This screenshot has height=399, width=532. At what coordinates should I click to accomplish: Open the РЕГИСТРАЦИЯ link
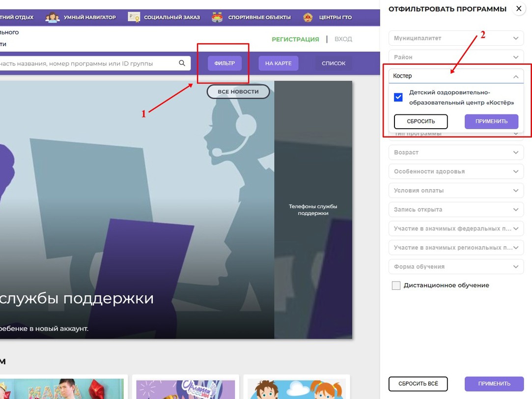(295, 39)
